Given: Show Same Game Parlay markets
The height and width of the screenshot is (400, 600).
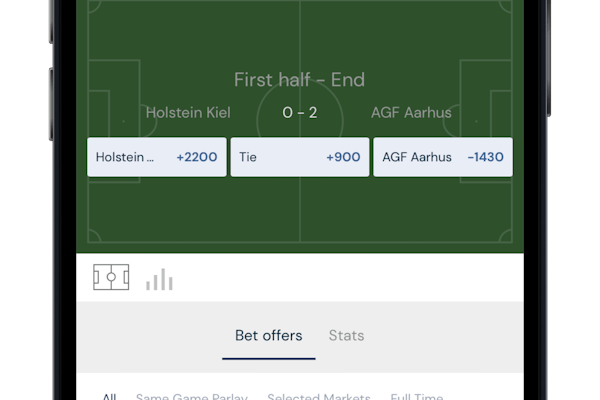Looking at the screenshot, I should point(192,397).
